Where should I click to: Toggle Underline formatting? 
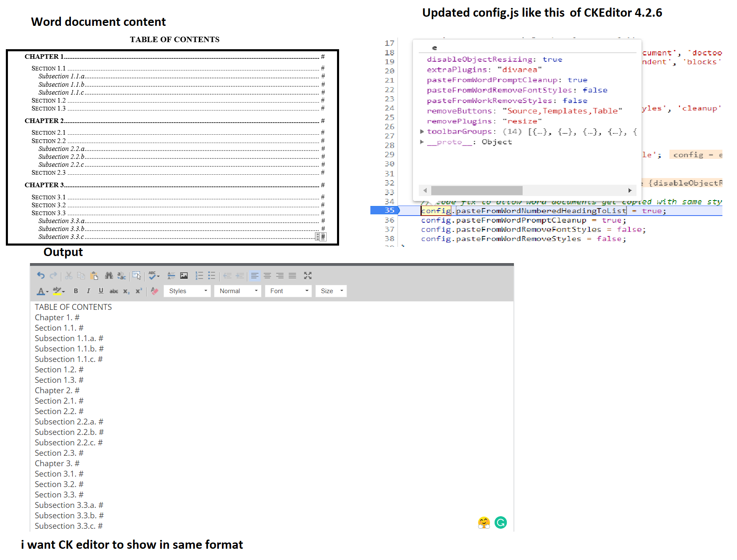pyautogui.click(x=101, y=291)
